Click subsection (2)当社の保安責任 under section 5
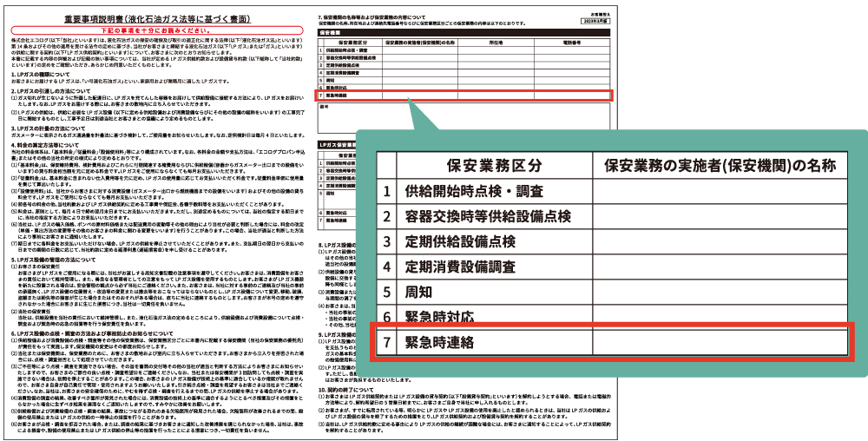This screenshot has height=441, width=868. tap(33, 312)
